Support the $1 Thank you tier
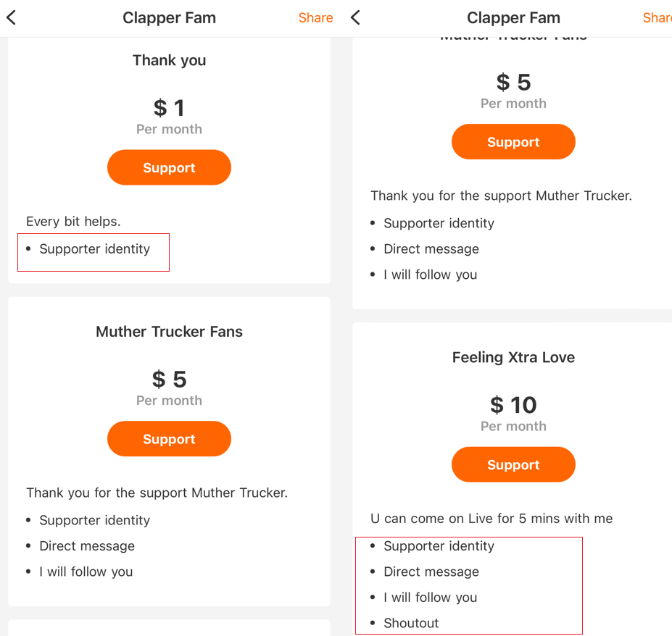Screen dimensions: 672x636 (x=169, y=168)
